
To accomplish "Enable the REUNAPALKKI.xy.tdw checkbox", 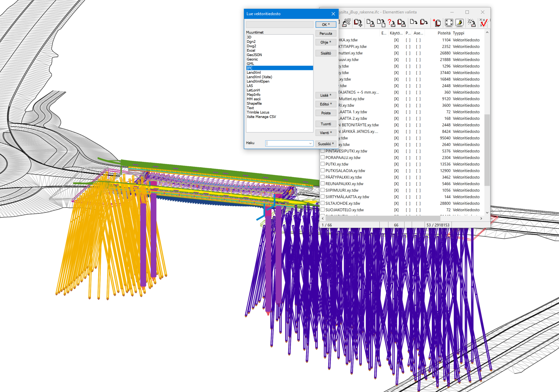I will [323, 184].
